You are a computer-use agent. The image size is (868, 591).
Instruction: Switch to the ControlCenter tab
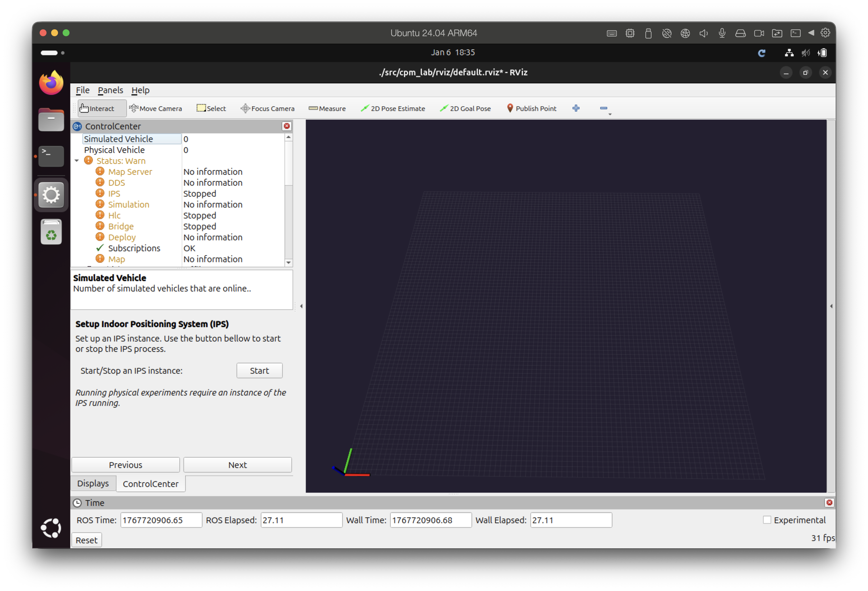click(x=151, y=484)
